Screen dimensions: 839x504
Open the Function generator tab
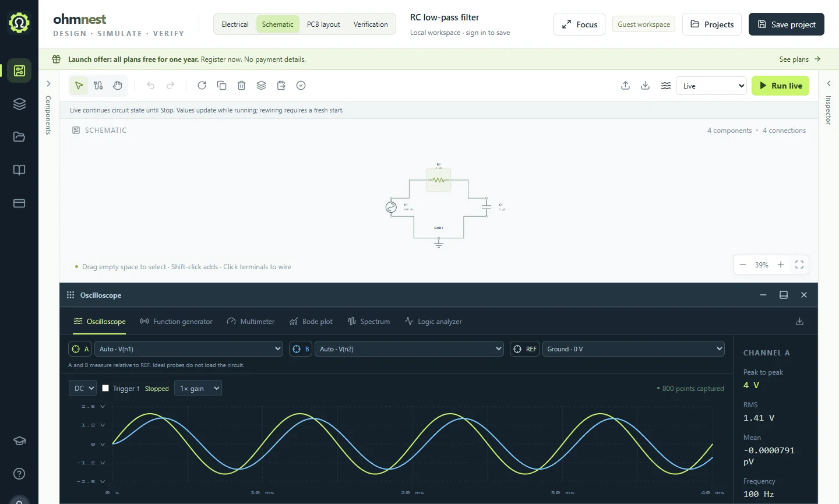pos(177,322)
